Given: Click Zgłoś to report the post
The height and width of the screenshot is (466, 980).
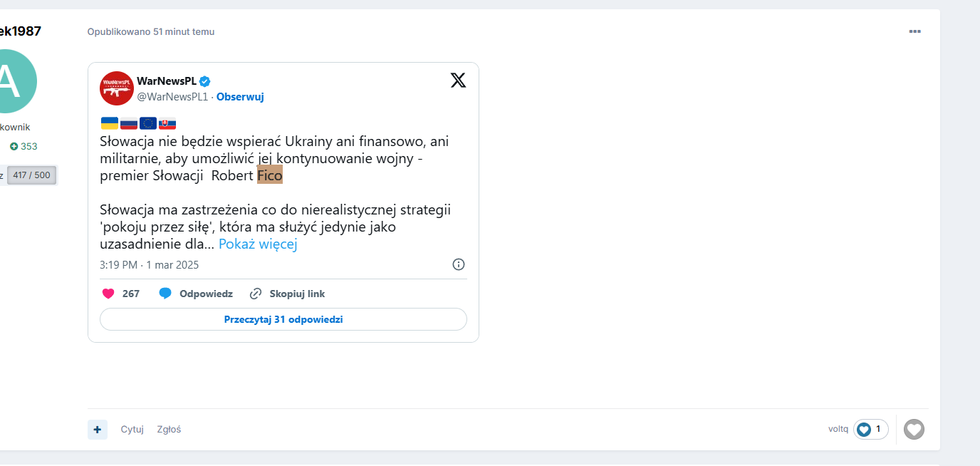Looking at the screenshot, I should click(x=169, y=429).
